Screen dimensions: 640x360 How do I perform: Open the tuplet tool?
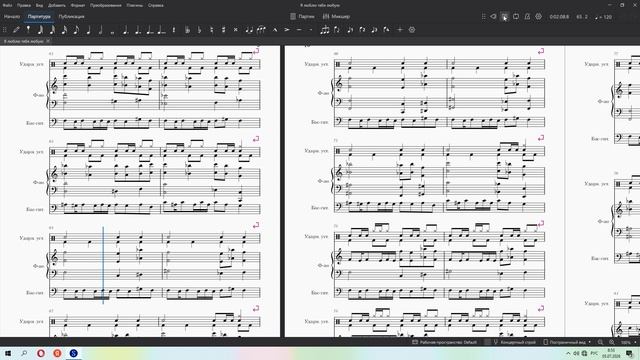(x=325, y=29)
